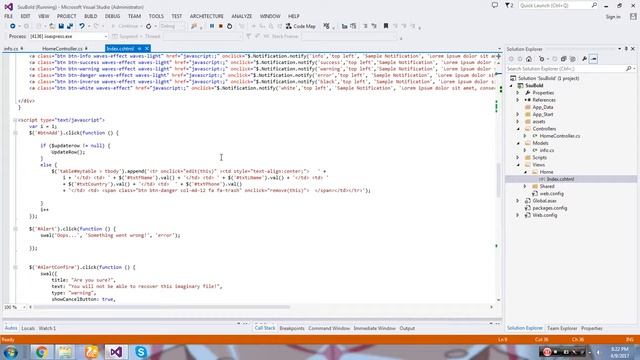Collapse the #btnAdd click function outline
This screenshot has width=640, height=360.
click(x=16, y=133)
